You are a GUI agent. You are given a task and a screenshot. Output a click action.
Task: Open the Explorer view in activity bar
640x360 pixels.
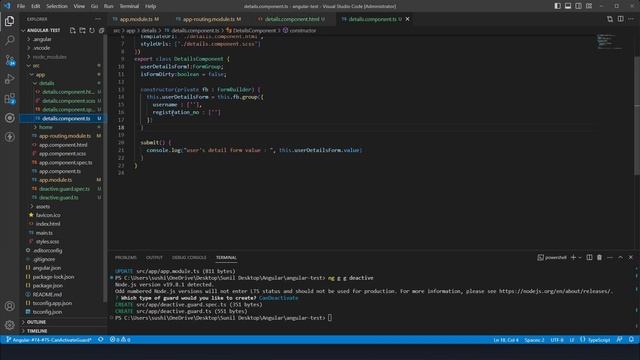click(9, 21)
